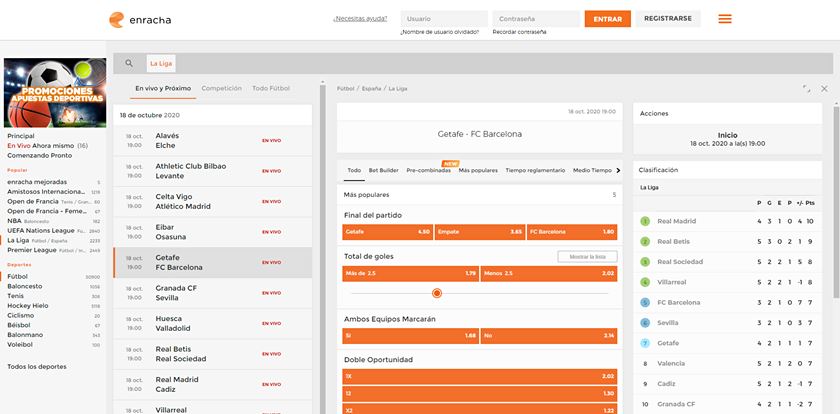This screenshot has width=840, height=414.
Task: Click the total goals slider handle
Action: 437,293
